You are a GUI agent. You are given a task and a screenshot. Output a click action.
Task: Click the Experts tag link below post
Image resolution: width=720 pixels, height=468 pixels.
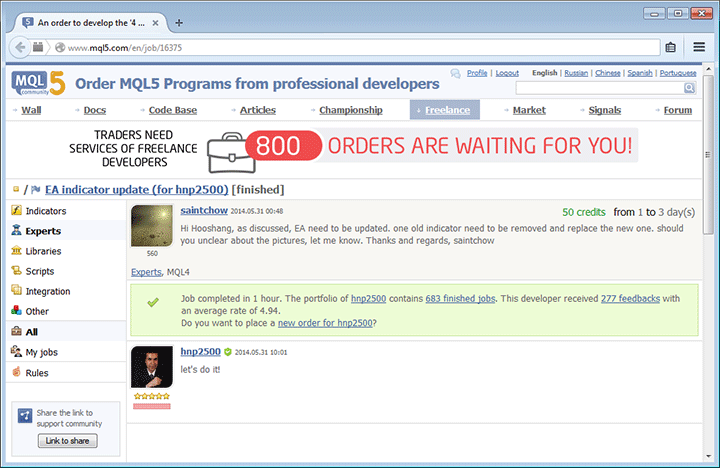(x=146, y=272)
